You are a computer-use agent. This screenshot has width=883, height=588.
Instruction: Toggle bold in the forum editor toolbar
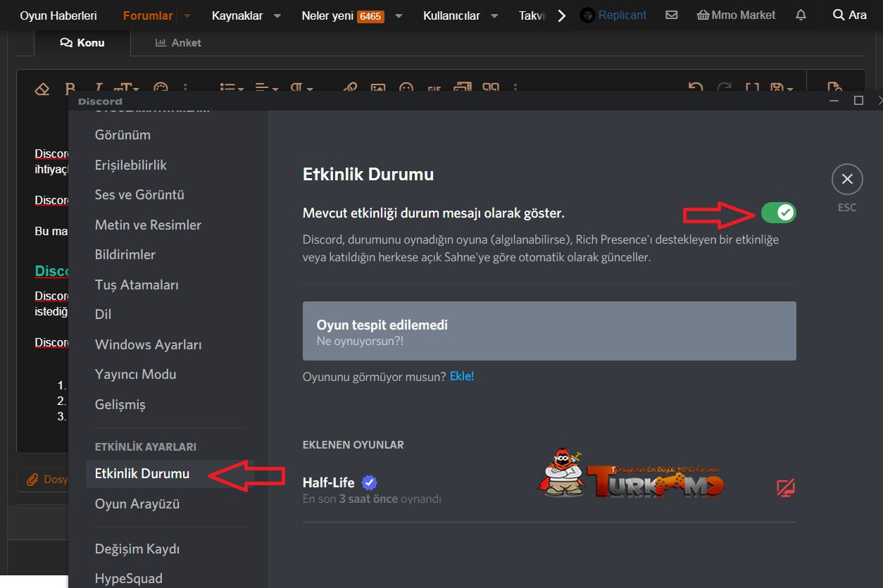pos(70,89)
